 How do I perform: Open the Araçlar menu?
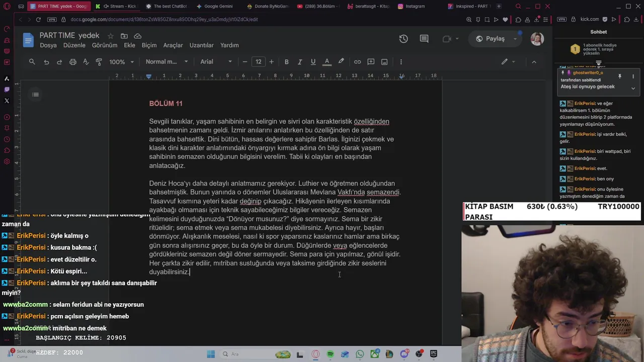click(173, 45)
